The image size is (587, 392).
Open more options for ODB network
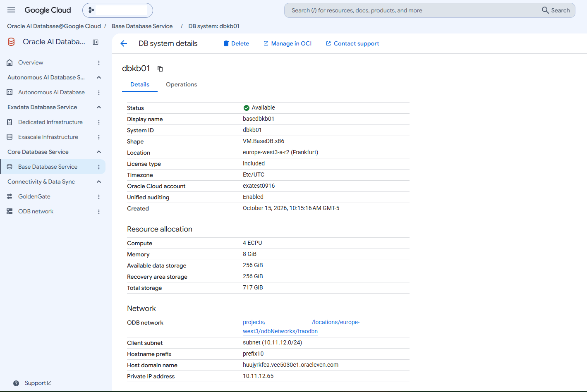click(99, 212)
